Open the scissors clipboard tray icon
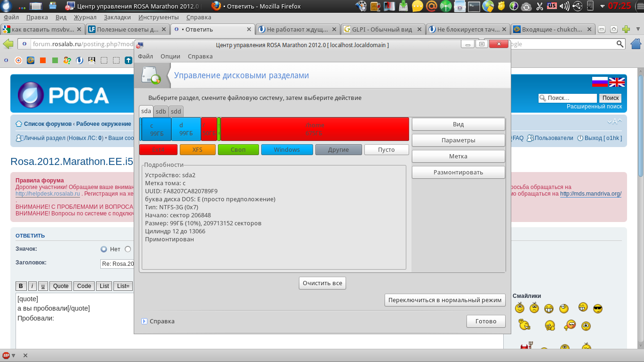 point(539,6)
